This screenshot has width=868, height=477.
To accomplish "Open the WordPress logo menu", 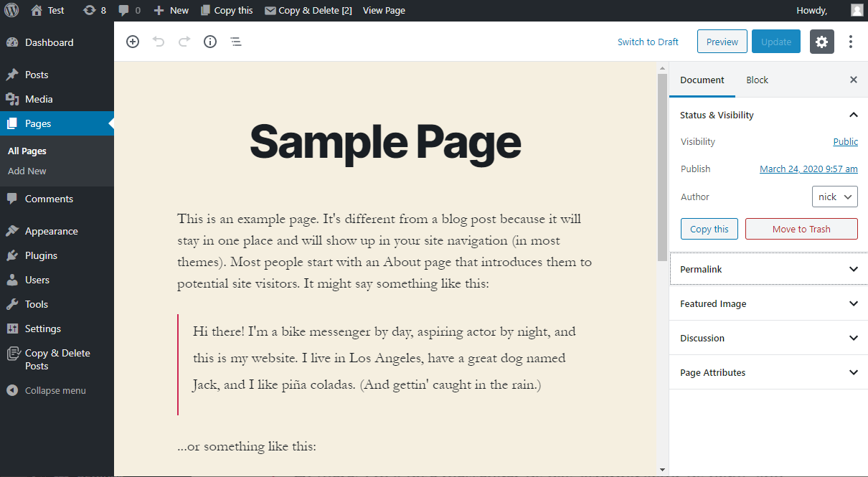I will click(11, 10).
